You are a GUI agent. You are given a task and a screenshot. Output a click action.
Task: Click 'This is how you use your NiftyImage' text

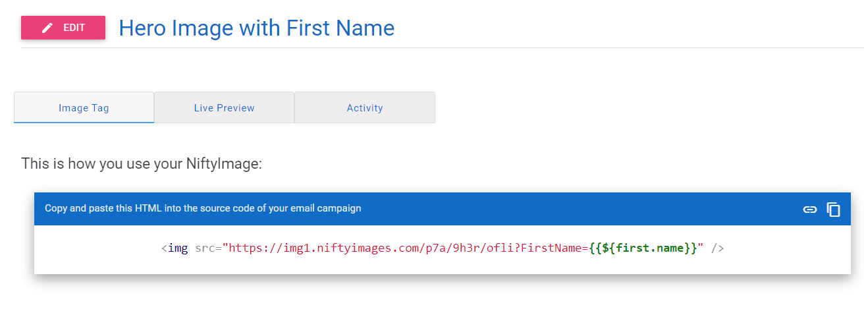(142, 163)
